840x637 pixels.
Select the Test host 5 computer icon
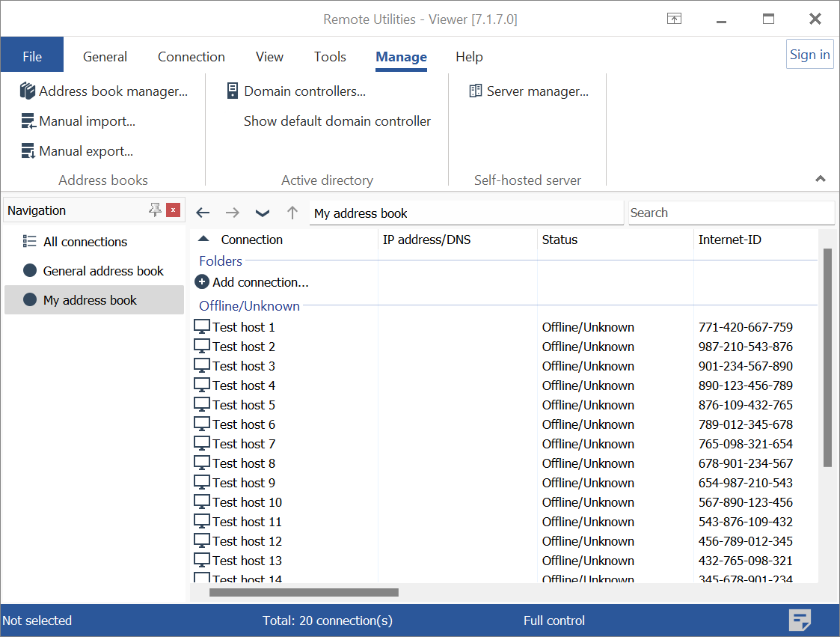202,405
